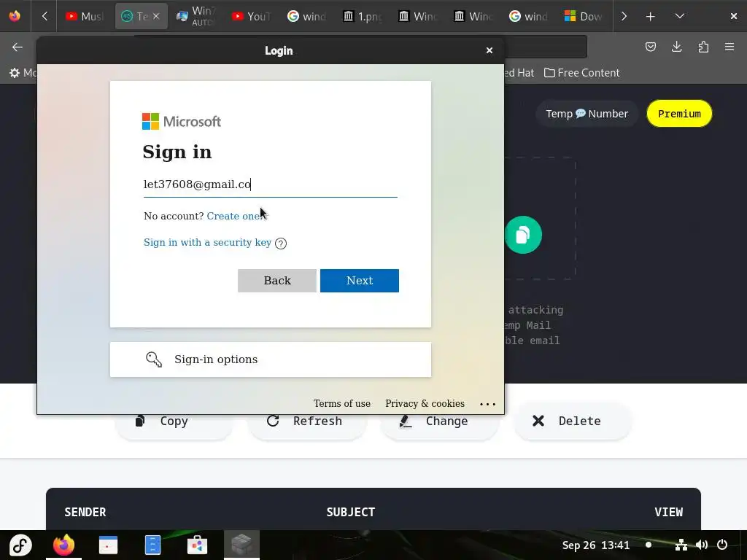Open the network status tray icon

pos(681,545)
